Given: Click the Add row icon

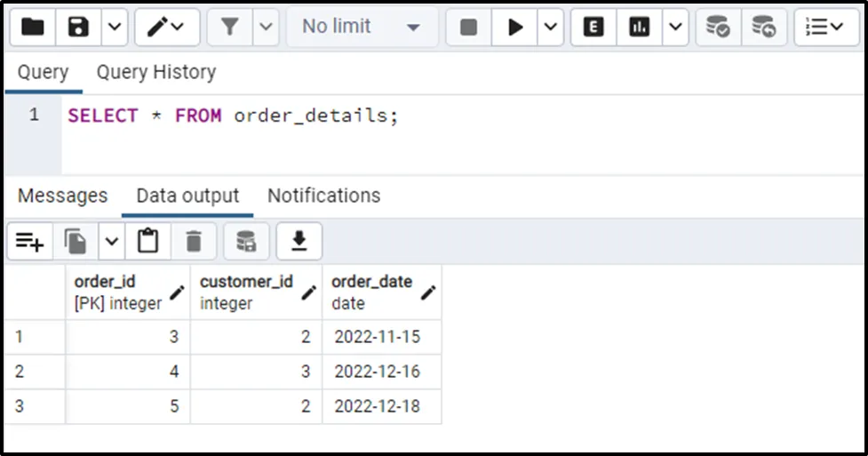Looking at the screenshot, I should pyautogui.click(x=30, y=241).
